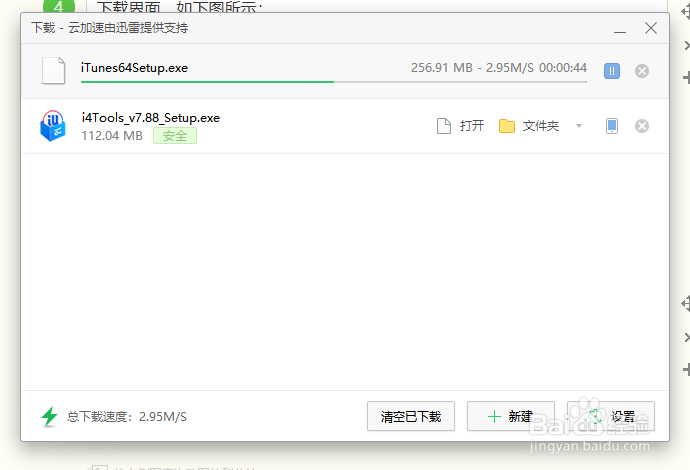
Task: Minimize the download manager window
Action: tap(620, 29)
